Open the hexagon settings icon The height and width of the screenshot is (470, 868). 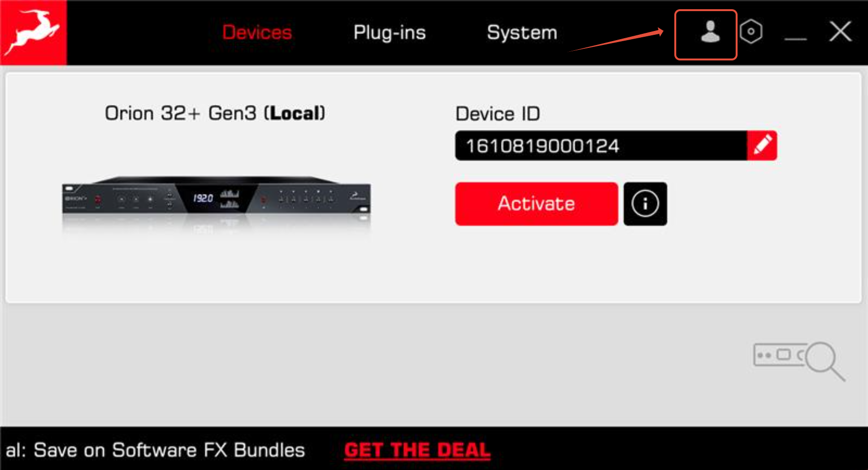click(751, 32)
